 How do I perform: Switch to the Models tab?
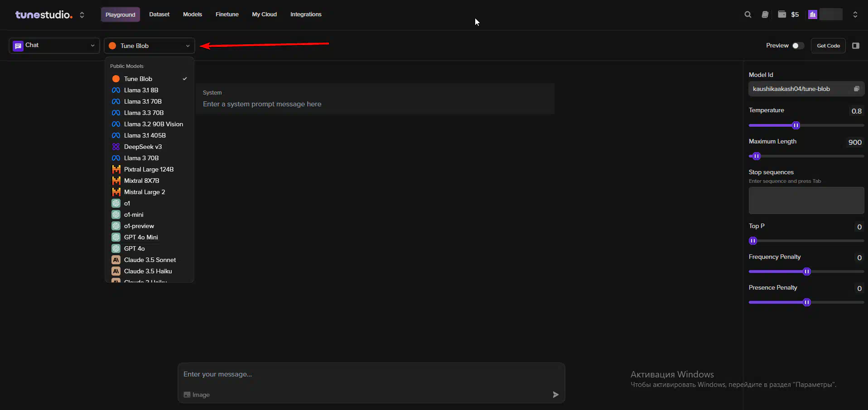point(193,14)
